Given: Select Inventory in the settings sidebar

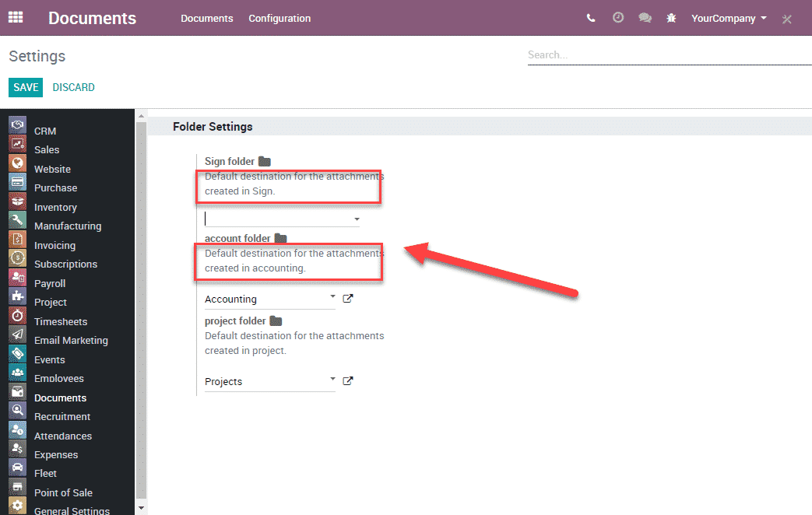Looking at the screenshot, I should coord(55,207).
